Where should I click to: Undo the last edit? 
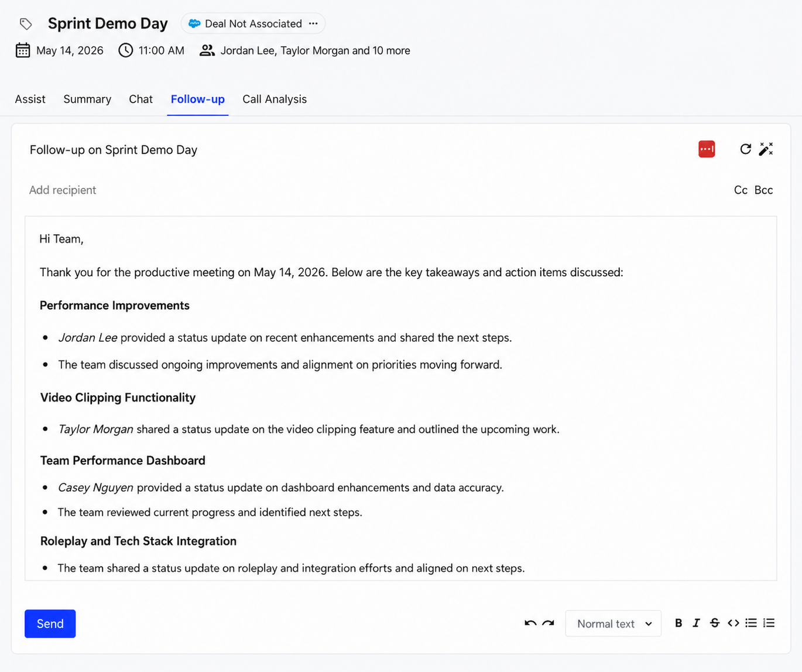[x=530, y=623]
